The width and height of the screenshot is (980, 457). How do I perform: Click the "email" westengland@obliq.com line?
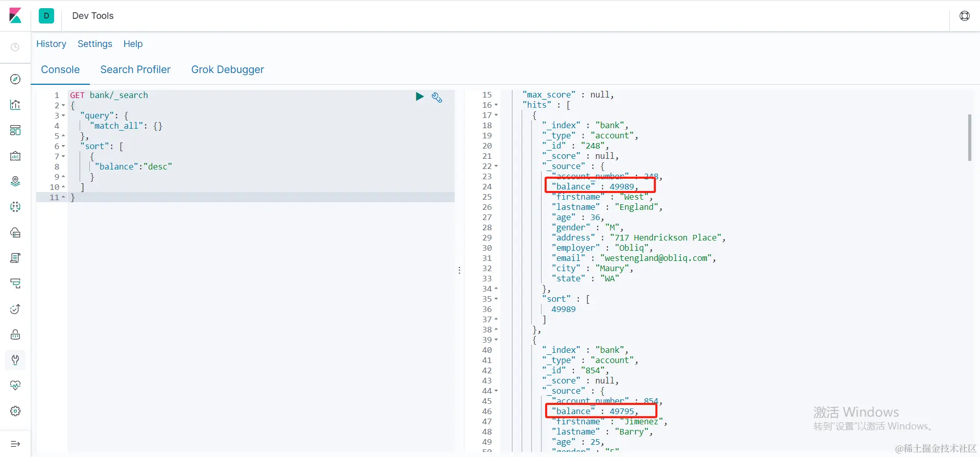[x=633, y=258]
